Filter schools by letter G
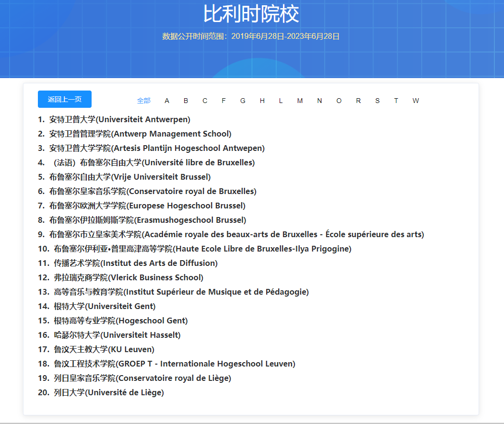The image size is (504, 424). point(243,101)
